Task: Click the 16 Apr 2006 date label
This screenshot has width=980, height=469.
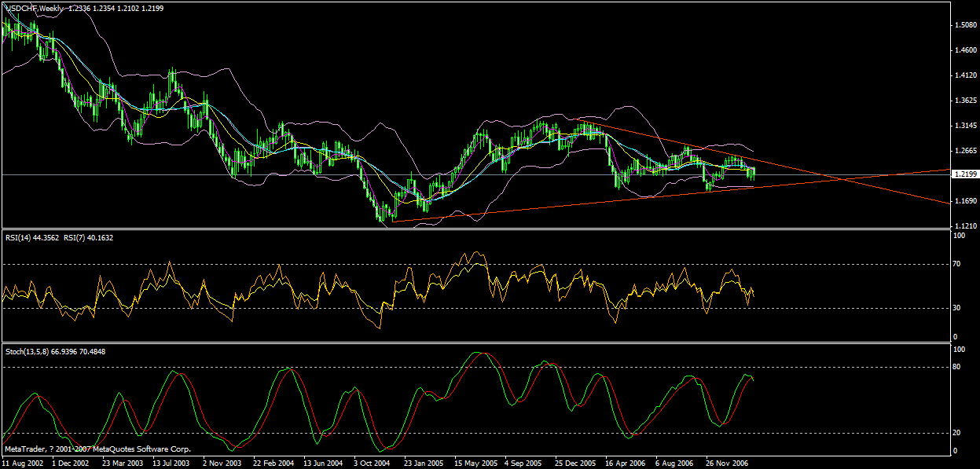Action: [626, 464]
